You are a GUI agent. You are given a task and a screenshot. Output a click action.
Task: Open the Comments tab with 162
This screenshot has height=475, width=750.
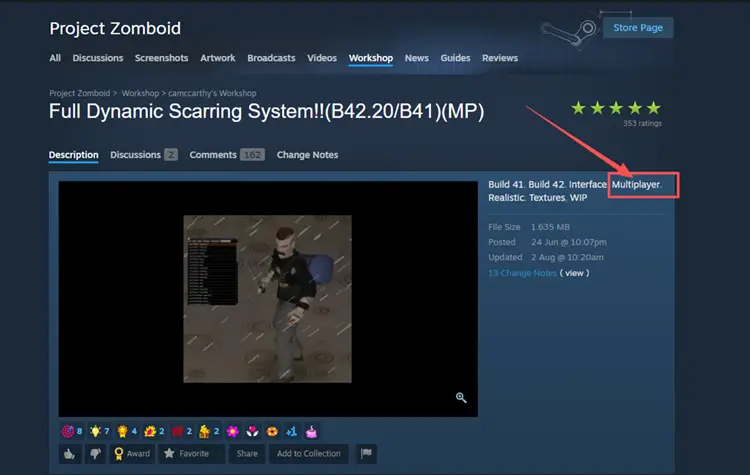coord(227,155)
